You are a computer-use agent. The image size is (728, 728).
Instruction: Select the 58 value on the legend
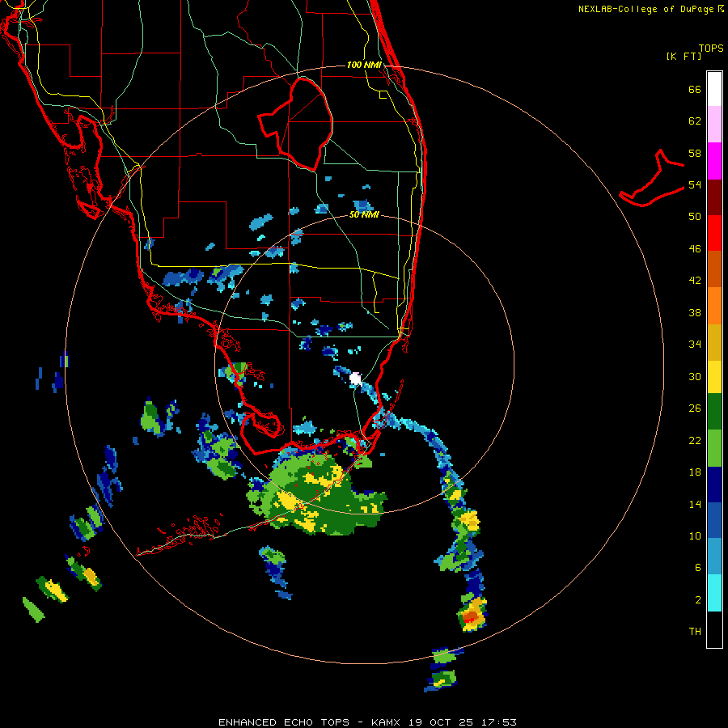coord(695,153)
